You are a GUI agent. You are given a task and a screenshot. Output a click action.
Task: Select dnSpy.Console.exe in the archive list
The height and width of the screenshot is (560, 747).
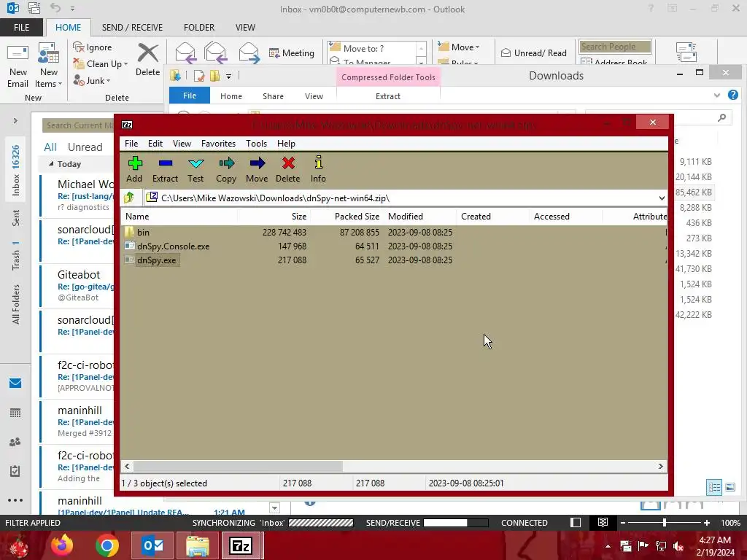[x=173, y=246]
